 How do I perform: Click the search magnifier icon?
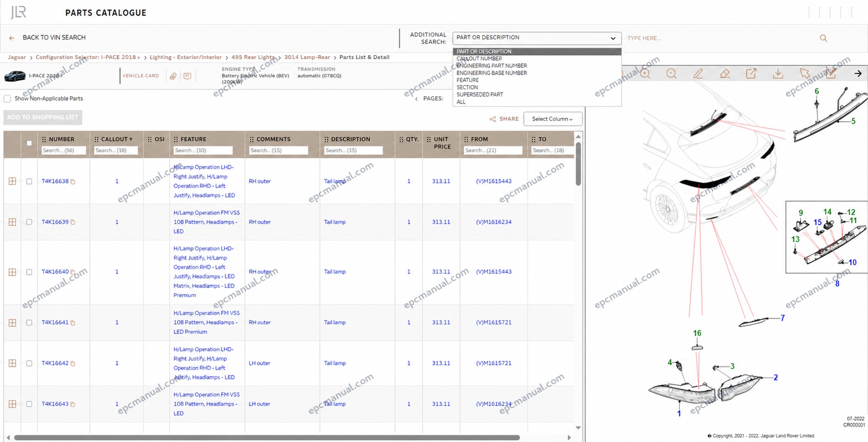pyautogui.click(x=823, y=38)
